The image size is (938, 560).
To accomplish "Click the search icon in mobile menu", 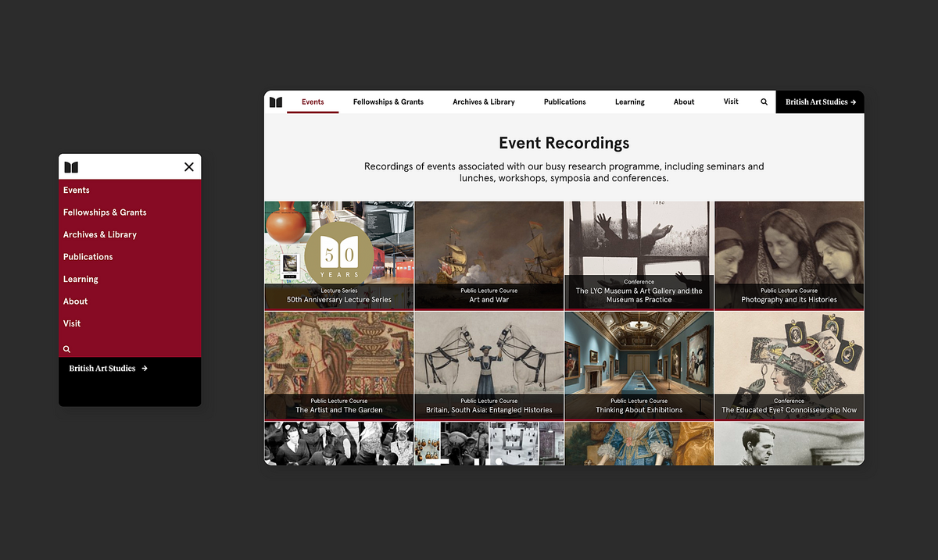I will [x=66, y=349].
